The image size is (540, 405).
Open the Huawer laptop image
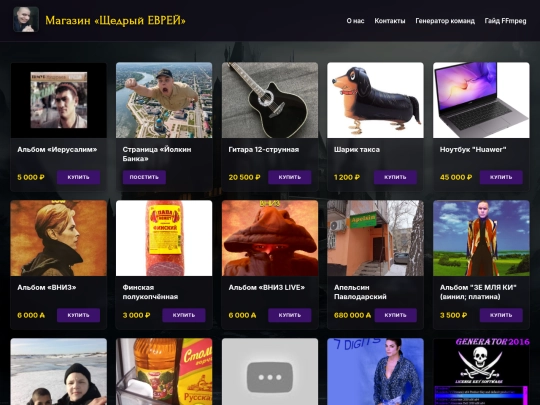click(x=481, y=100)
